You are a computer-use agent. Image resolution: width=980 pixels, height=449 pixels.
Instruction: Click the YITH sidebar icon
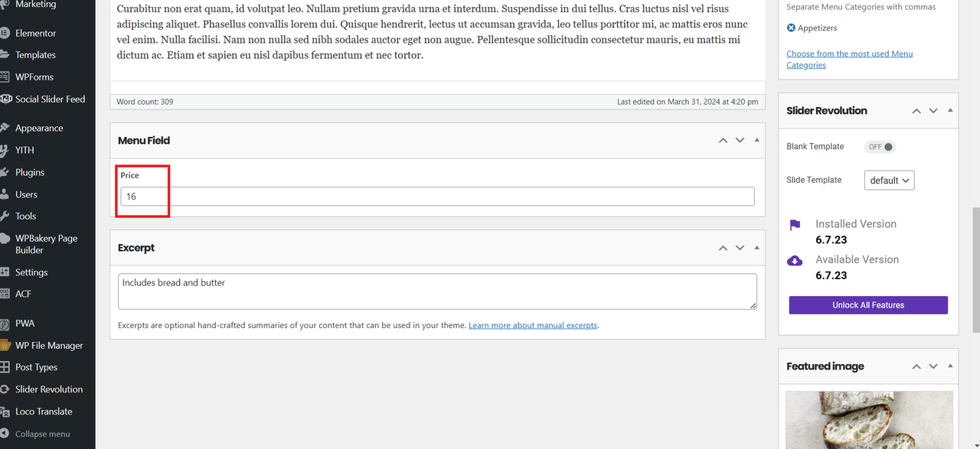click(4, 151)
